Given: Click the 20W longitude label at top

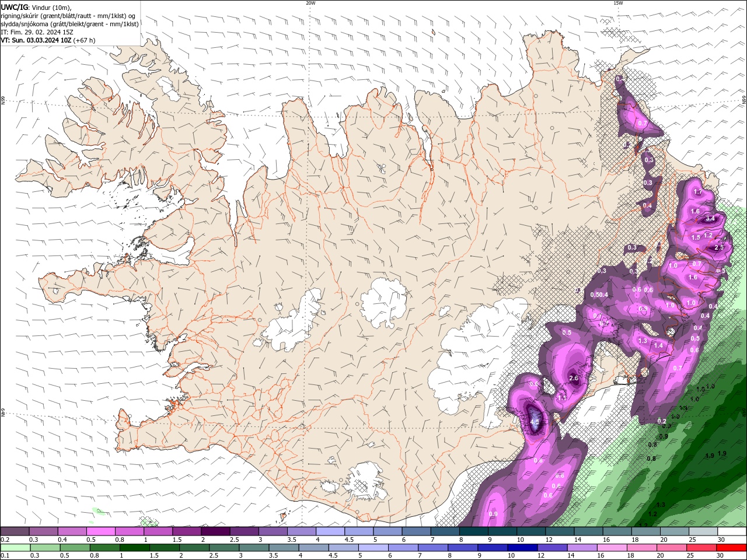Looking at the screenshot, I should tap(310, 3).
